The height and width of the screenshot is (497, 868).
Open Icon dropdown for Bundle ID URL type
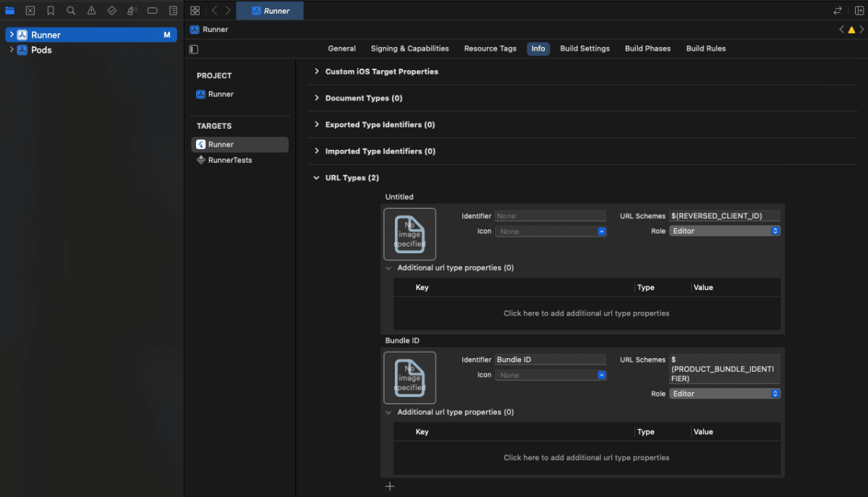point(551,375)
